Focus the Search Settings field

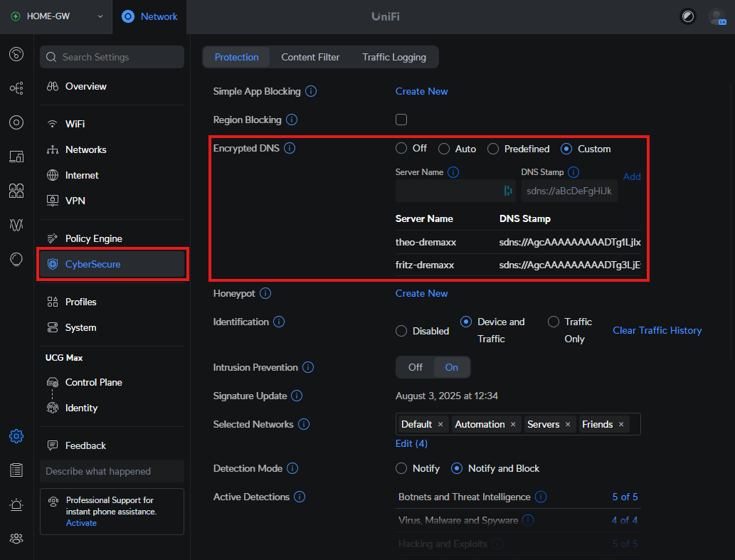coord(112,57)
